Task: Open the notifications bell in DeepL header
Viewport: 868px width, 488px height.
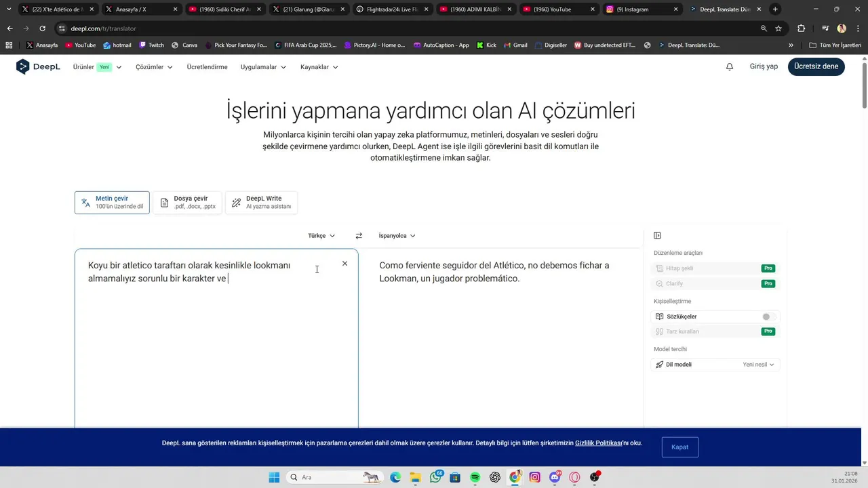Action: point(730,66)
